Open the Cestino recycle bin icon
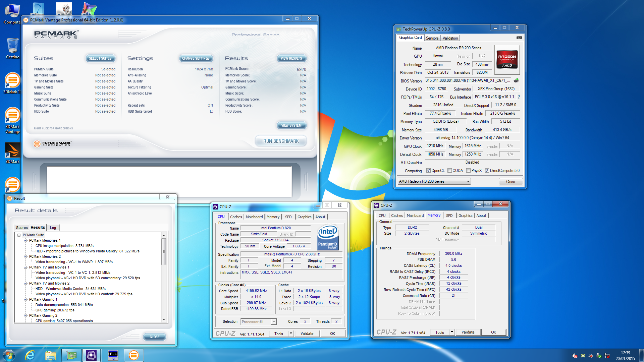644x362 pixels. (x=12, y=48)
